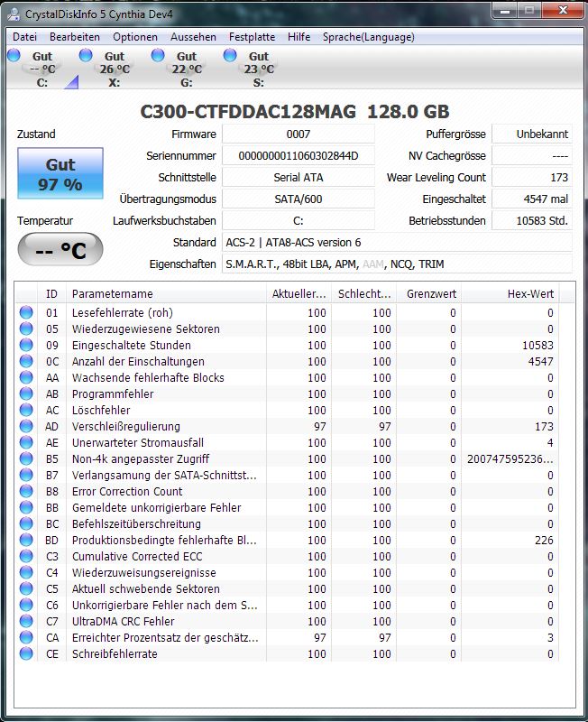Click the Aktueller... column header
This screenshot has height=722, width=588.
299,294
